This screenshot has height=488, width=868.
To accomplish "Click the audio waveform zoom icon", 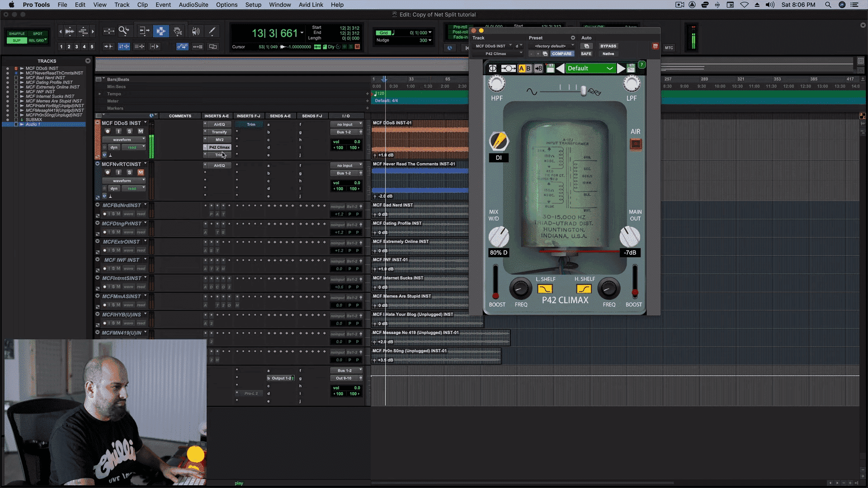I will click(x=70, y=31).
